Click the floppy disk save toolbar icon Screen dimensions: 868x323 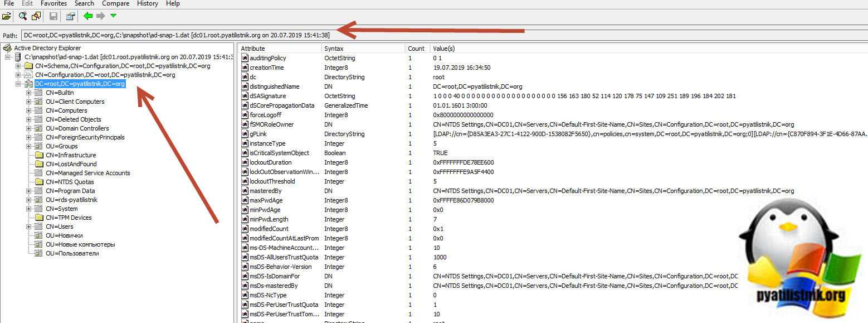coord(53,16)
